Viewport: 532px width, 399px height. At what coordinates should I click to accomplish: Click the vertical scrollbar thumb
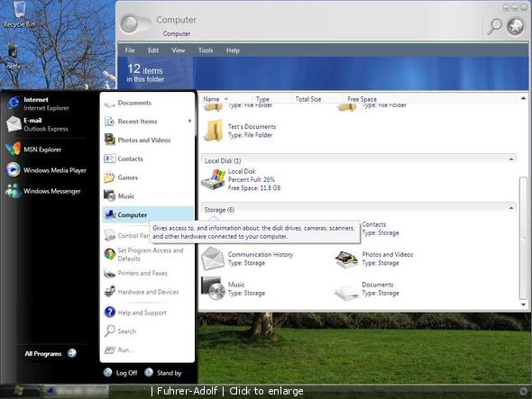pyautogui.click(x=523, y=238)
